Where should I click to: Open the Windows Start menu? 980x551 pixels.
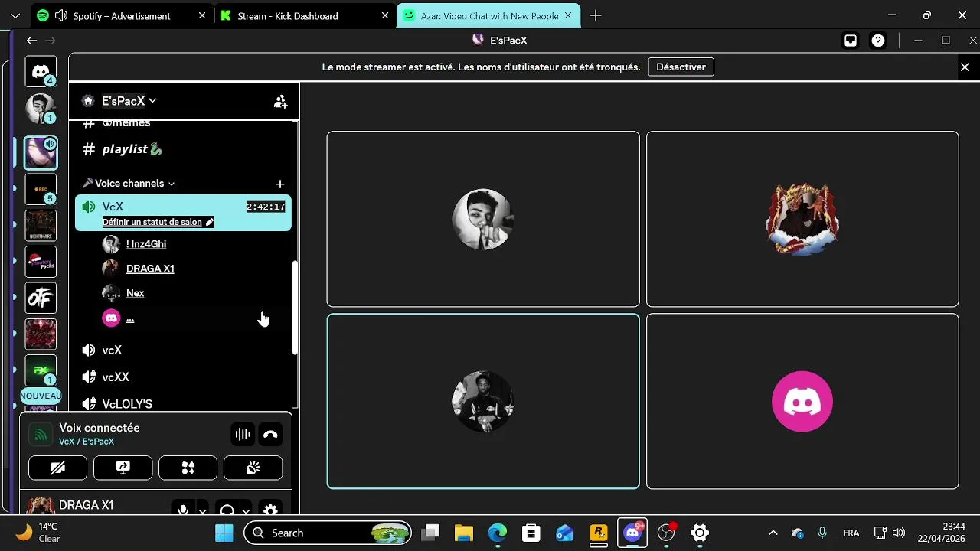[224, 533]
